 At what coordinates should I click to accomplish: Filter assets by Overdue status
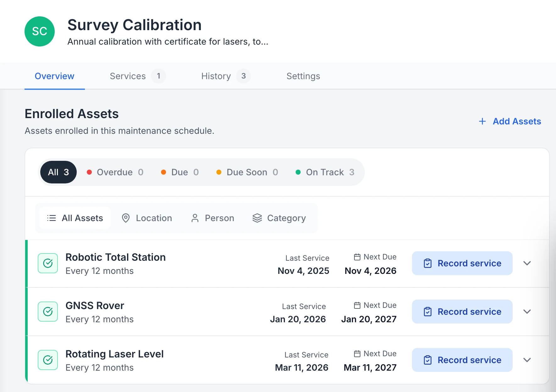point(115,172)
